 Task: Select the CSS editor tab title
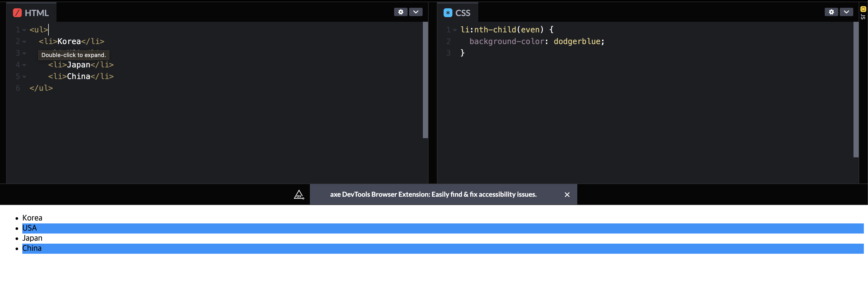(x=462, y=13)
